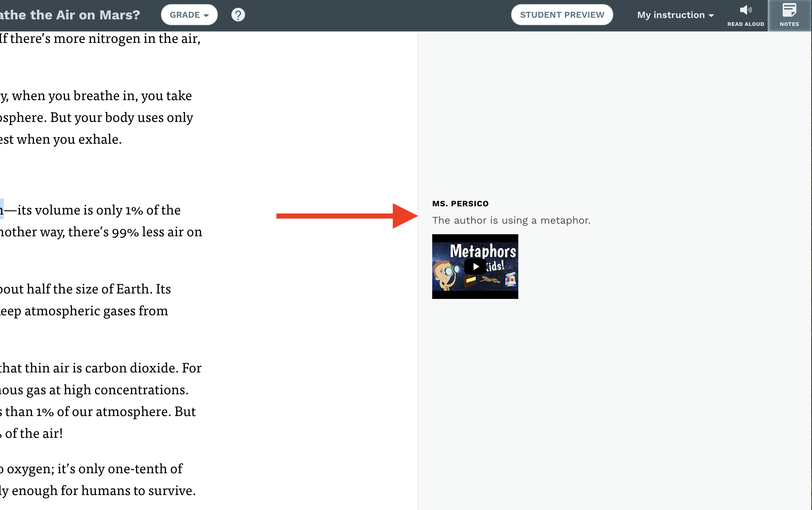The height and width of the screenshot is (510, 812).
Task: Select the annotation text about metaphor
Action: [x=511, y=220]
